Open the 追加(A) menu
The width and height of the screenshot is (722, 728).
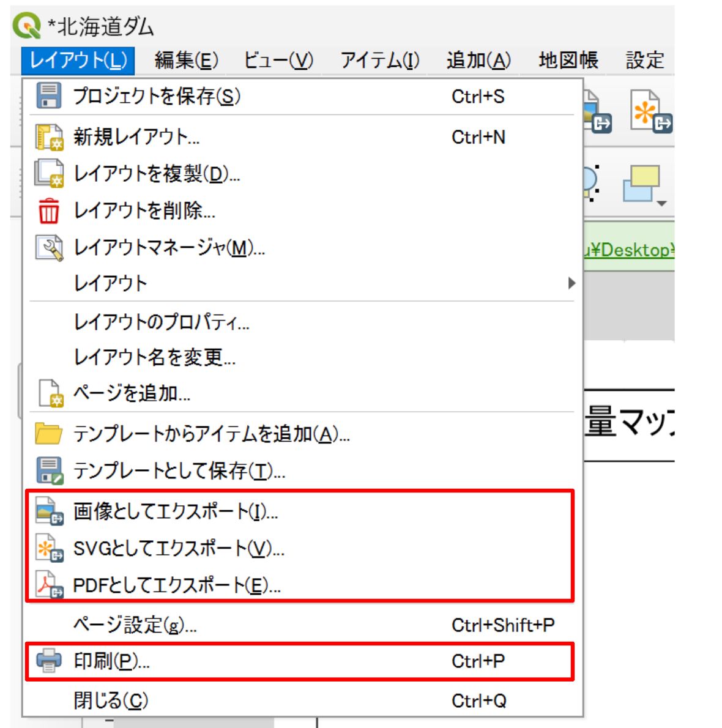tap(478, 61)
